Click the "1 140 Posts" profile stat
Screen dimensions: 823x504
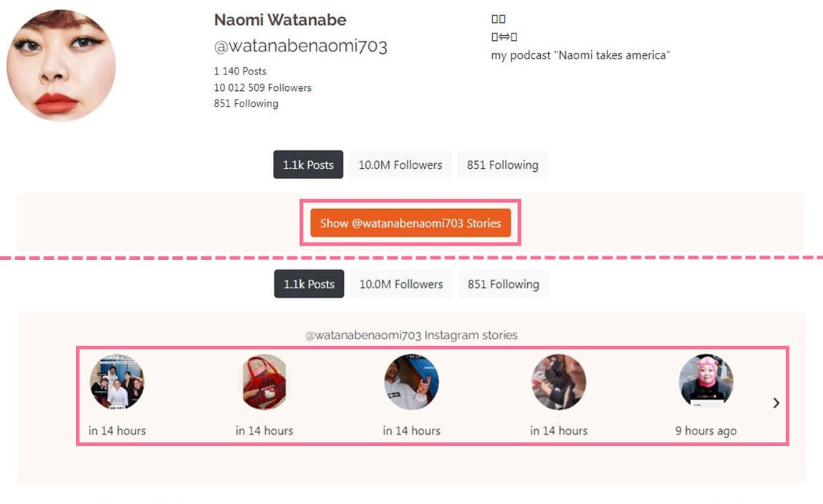240,71
